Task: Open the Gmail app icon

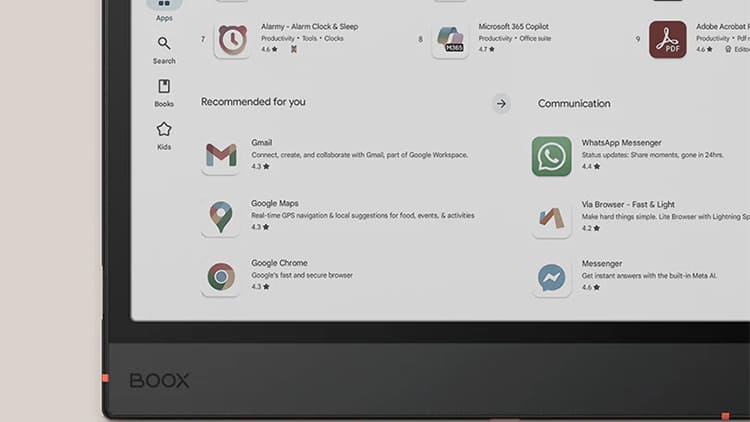Action: click(221, 155)
